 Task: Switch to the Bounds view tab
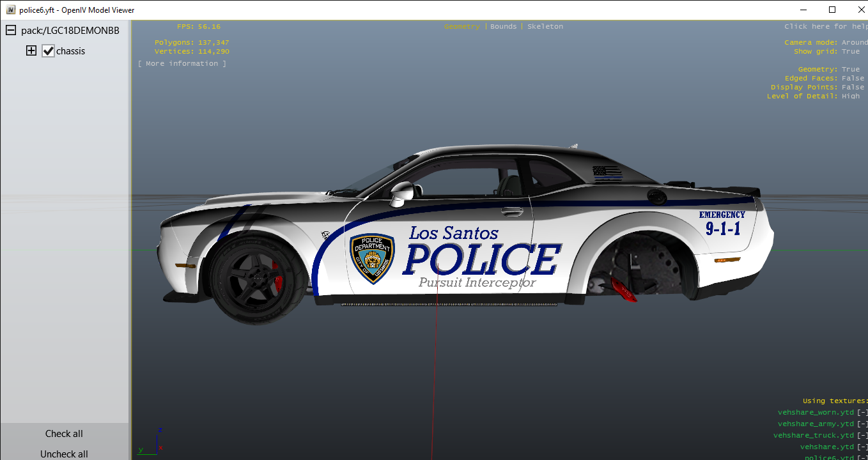pyautogui.click(x=503, y=27)
